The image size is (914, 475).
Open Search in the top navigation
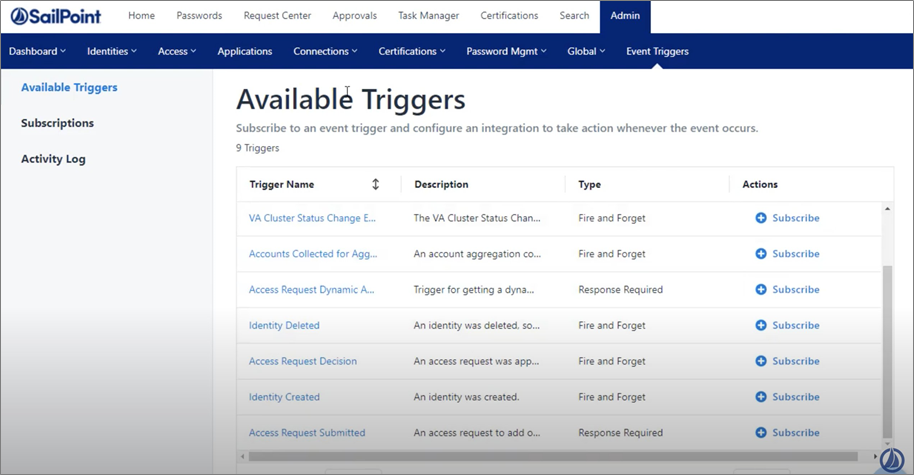coord(574,16)
